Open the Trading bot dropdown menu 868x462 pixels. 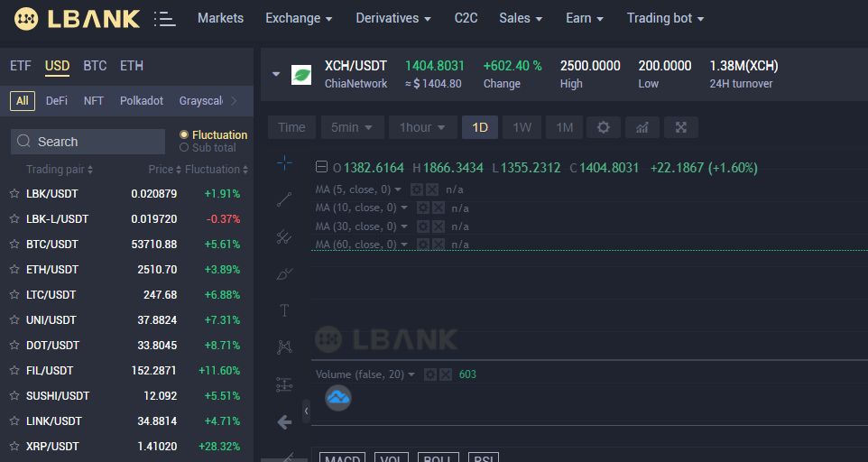tap(665, 18)
